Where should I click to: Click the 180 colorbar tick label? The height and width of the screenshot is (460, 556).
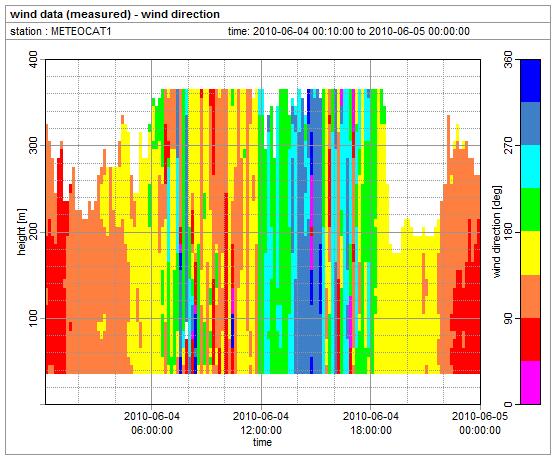click(x=508, y=232)
